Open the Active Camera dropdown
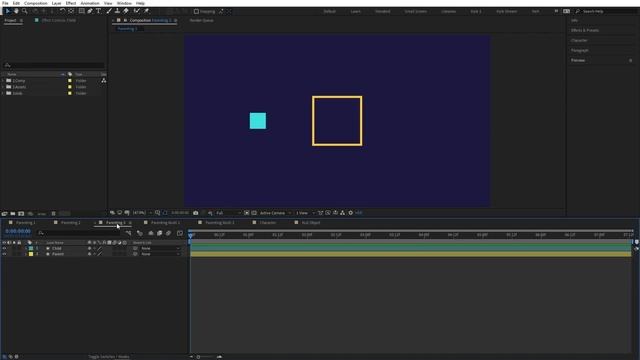Screen dimensions: 640x360 276,213
